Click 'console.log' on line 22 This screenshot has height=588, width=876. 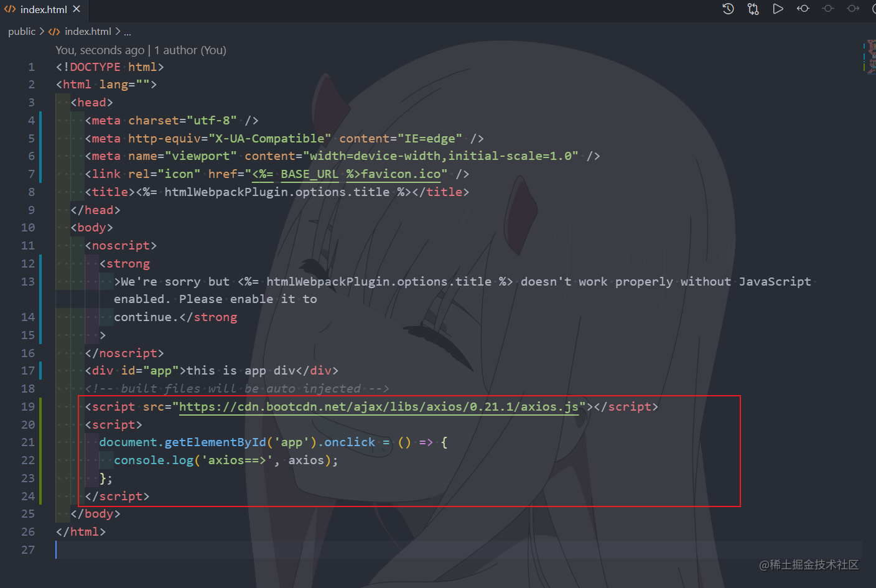[x=154, y=460]
